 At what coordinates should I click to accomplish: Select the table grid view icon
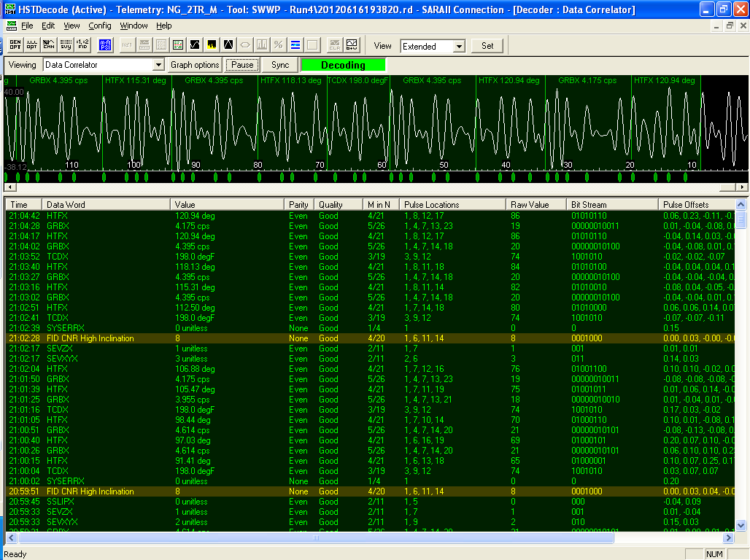click(x=161, y=45)
